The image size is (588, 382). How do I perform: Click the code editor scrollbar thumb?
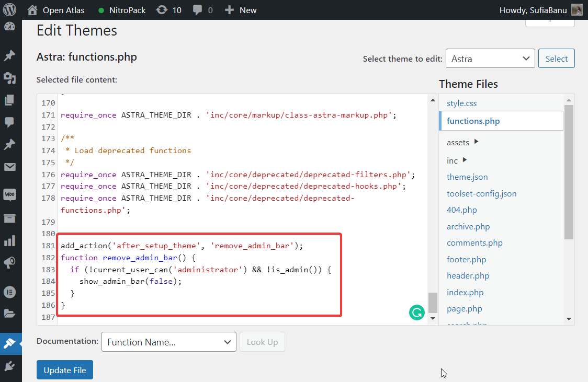point(433,303)
